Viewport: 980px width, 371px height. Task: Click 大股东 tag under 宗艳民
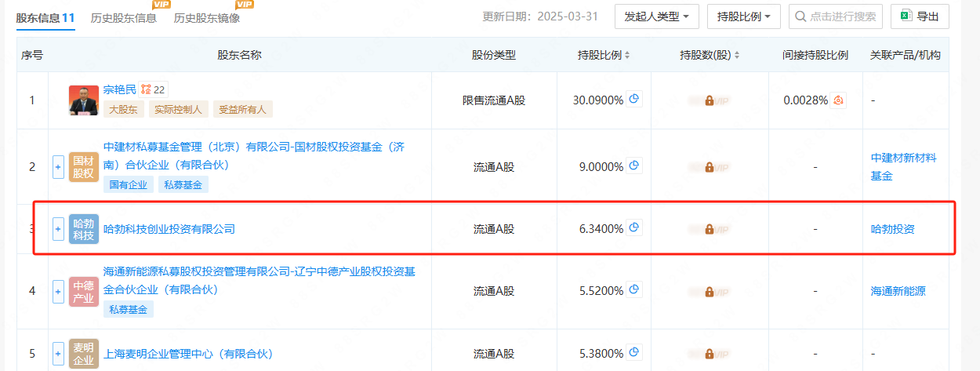click(x=124, y=110)
